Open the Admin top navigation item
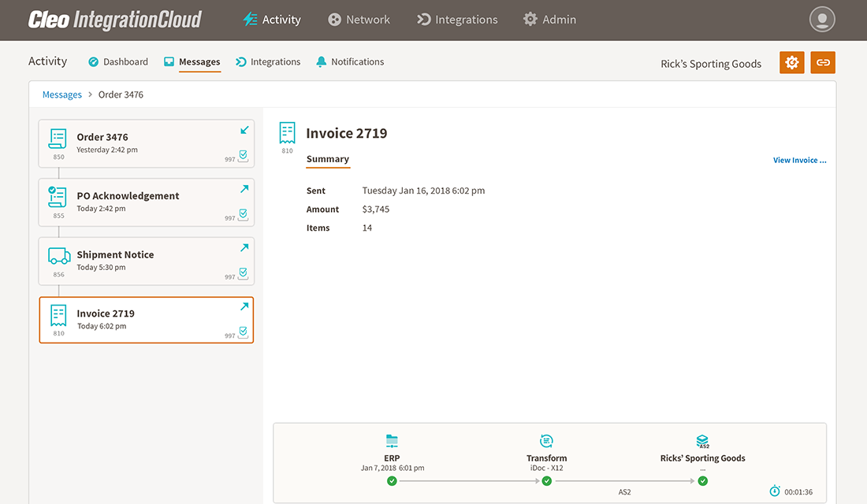The width and height of the screenshot is (867, 504). [x=549, y=20]
